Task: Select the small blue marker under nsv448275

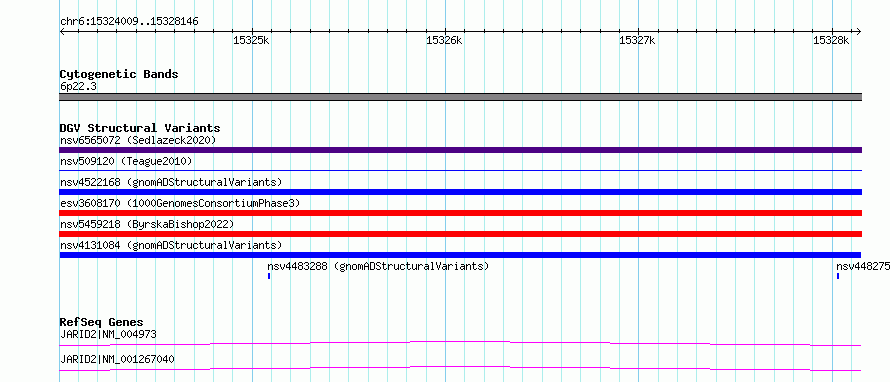Action: click(x=838, y=276)
